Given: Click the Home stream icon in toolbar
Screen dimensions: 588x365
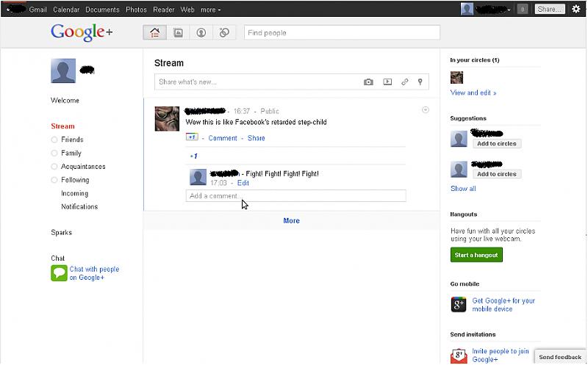Looking at the screenshot, I should click(x=154, y=33).
